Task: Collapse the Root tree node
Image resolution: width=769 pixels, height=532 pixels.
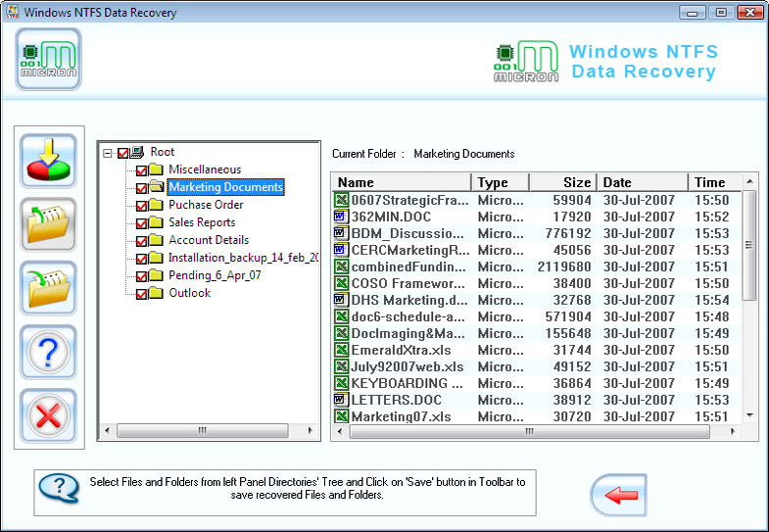Action: [108, 153]
